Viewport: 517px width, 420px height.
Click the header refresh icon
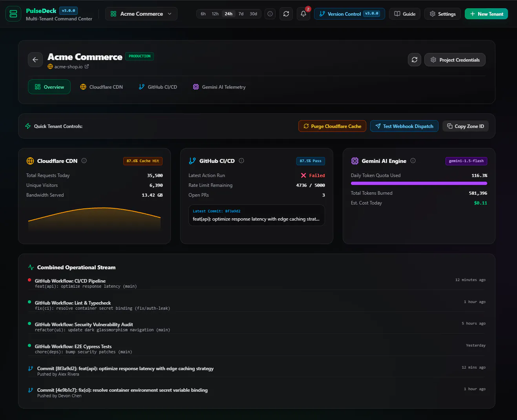[286, 14]
